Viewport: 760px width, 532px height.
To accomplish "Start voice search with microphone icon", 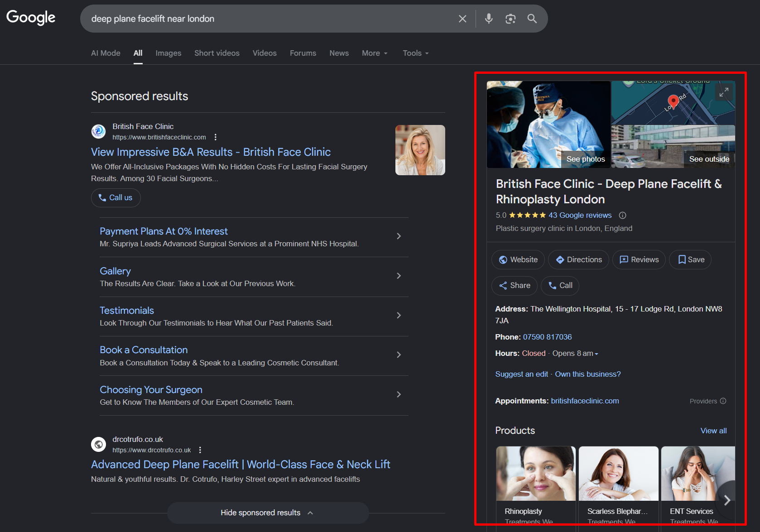I will [x=489, y=19].
